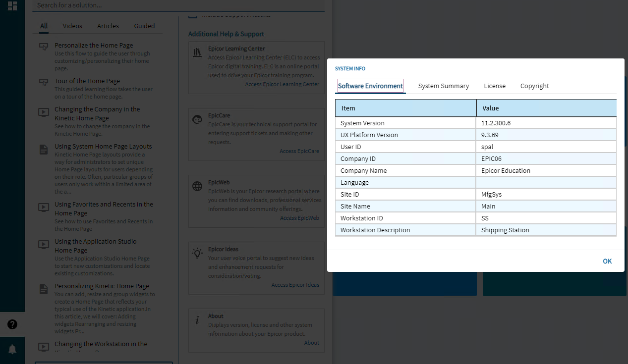Click the Company ID row label

click(x=358, y=158)
